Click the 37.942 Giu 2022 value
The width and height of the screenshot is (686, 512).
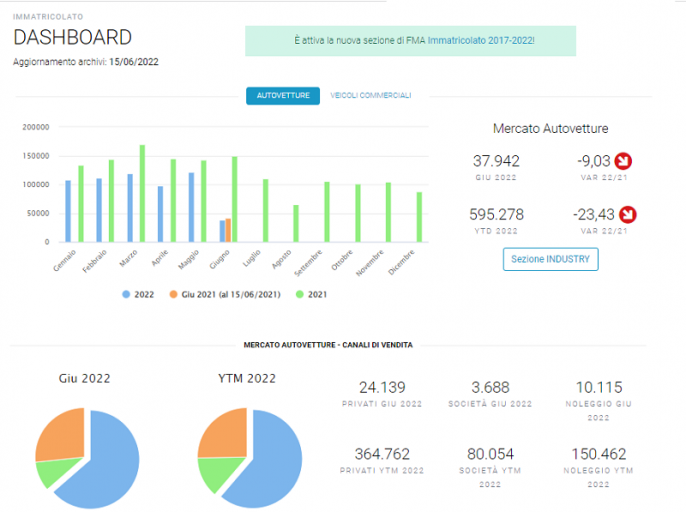tap(496, 161)
